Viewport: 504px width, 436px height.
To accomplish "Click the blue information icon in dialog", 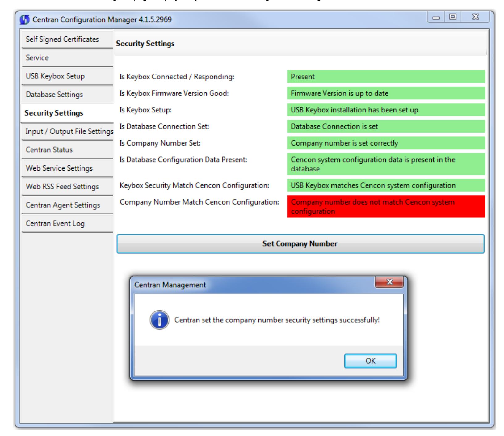I will (x=159, y=320).
